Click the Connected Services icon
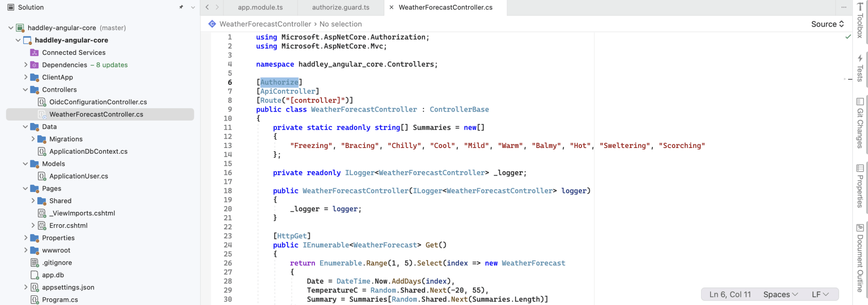 (34, 52)
